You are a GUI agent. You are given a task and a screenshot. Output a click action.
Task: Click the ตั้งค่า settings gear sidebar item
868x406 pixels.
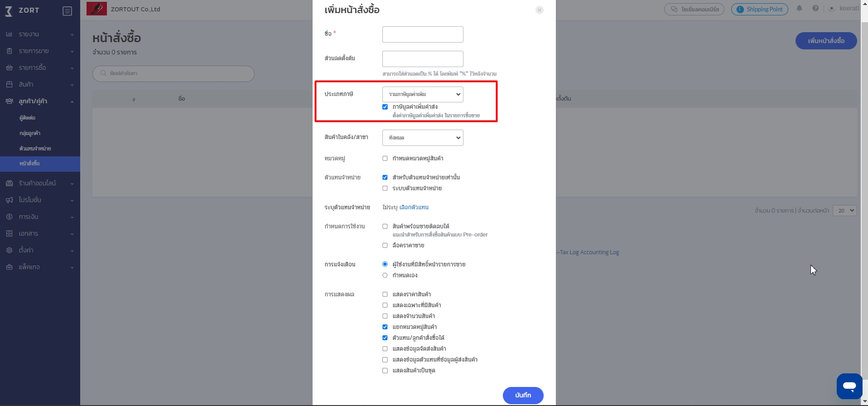(40, 250)
